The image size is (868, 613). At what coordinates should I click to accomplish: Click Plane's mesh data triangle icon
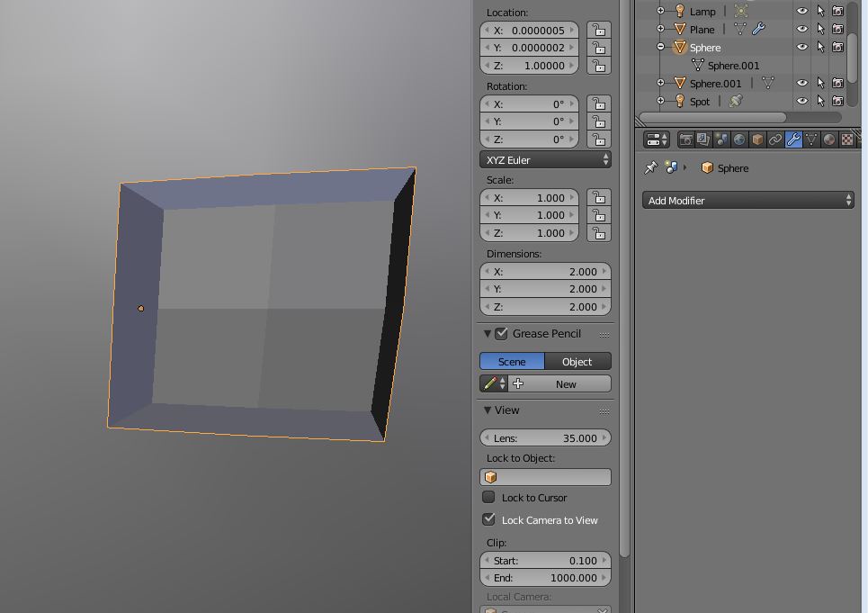coord(740,29)
